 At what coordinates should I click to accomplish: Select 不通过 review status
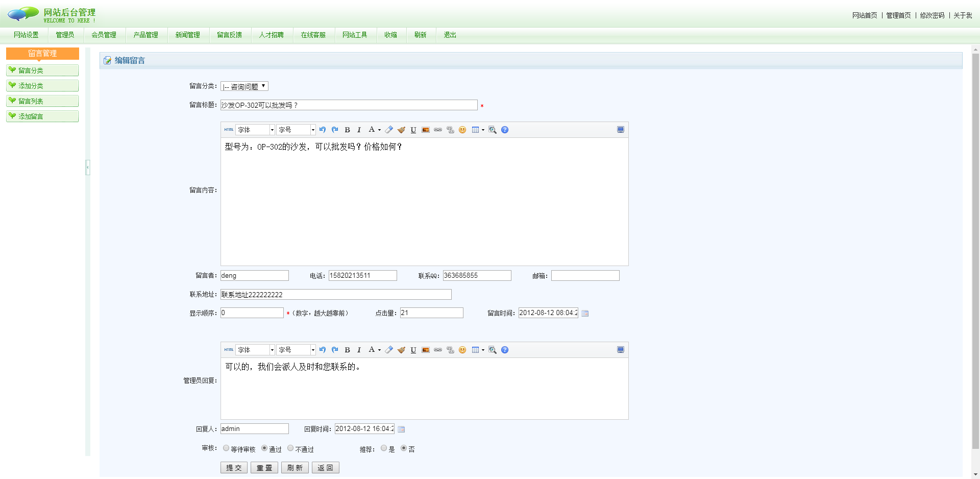290,448
